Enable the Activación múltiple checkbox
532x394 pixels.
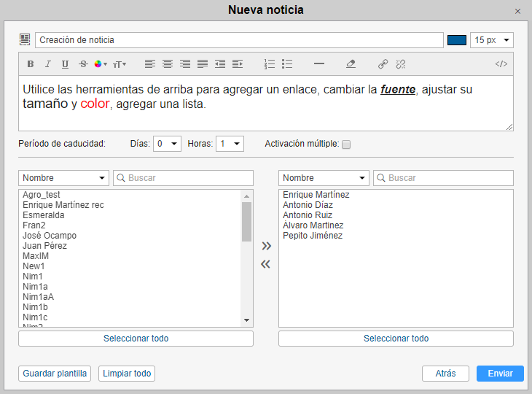(346, 144)
